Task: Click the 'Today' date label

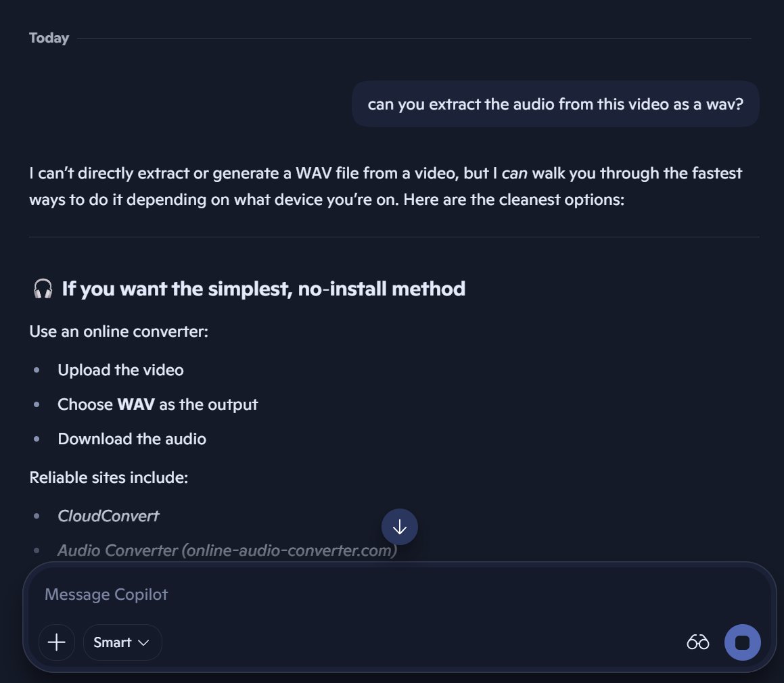Action: tap(49, 38)
